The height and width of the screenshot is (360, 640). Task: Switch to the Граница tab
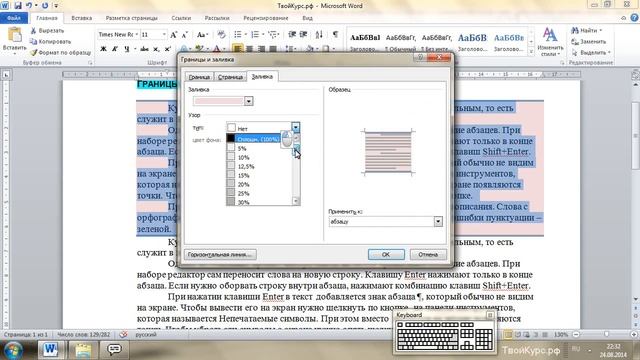click(199, 77)
